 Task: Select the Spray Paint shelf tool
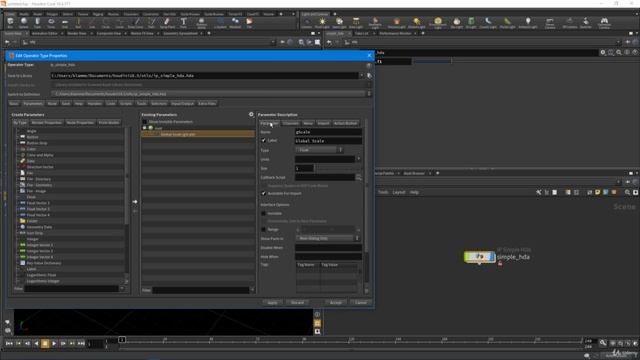point(167,23)
